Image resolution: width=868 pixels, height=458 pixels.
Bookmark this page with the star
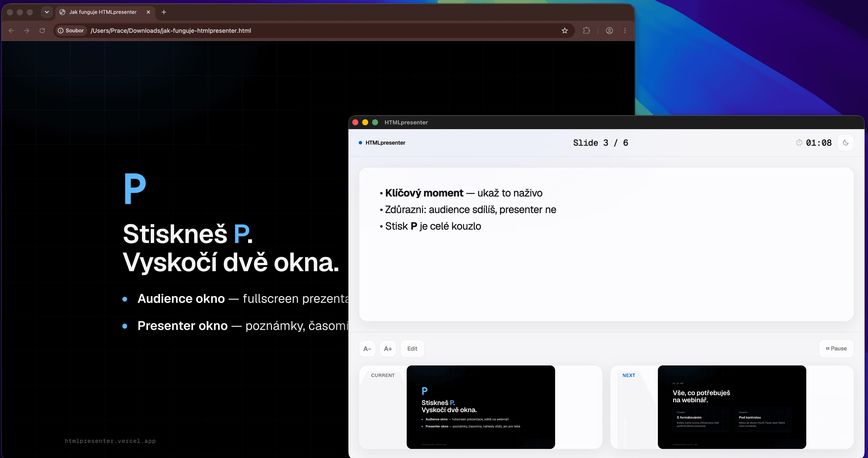coord(565,31)
